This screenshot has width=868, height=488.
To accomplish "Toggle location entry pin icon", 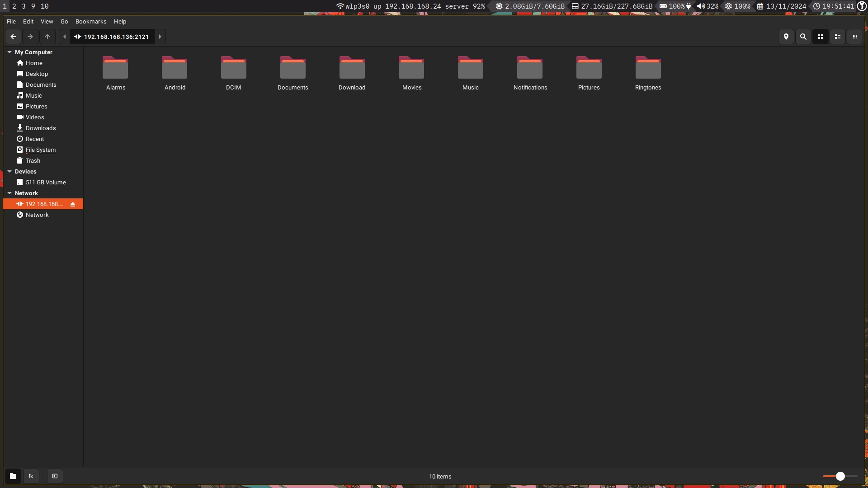I will pos(786,37).
